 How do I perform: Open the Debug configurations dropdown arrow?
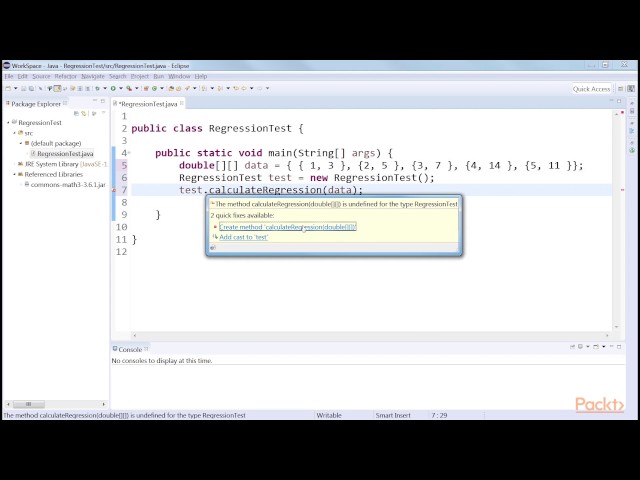click(x=105, y=88)
